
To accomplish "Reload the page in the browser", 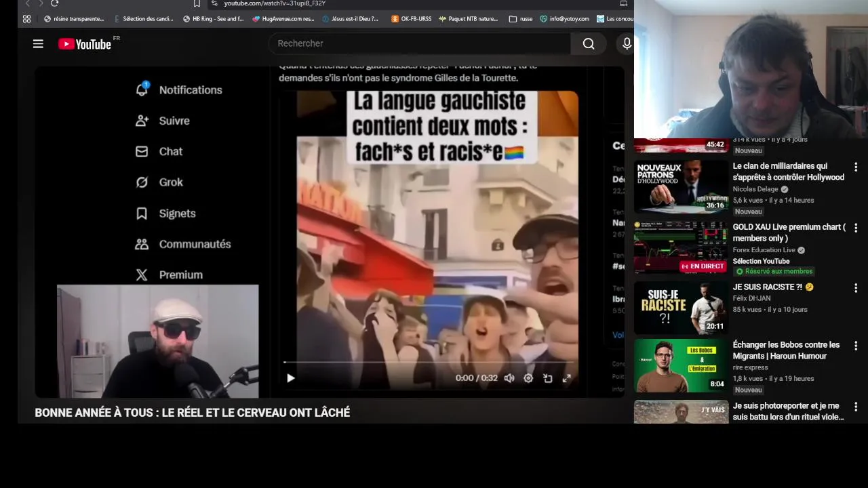I will pyautogui.click(x=54, y=3).
